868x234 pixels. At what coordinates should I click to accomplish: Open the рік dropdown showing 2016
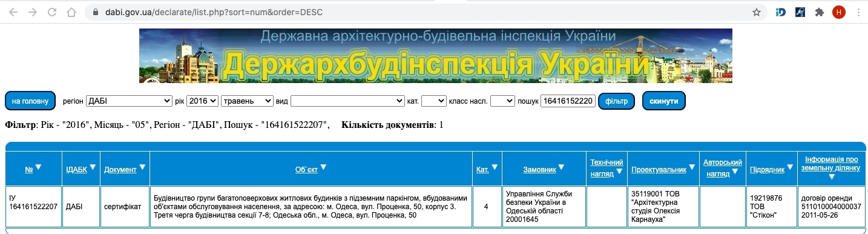click(x=202, y=101)
